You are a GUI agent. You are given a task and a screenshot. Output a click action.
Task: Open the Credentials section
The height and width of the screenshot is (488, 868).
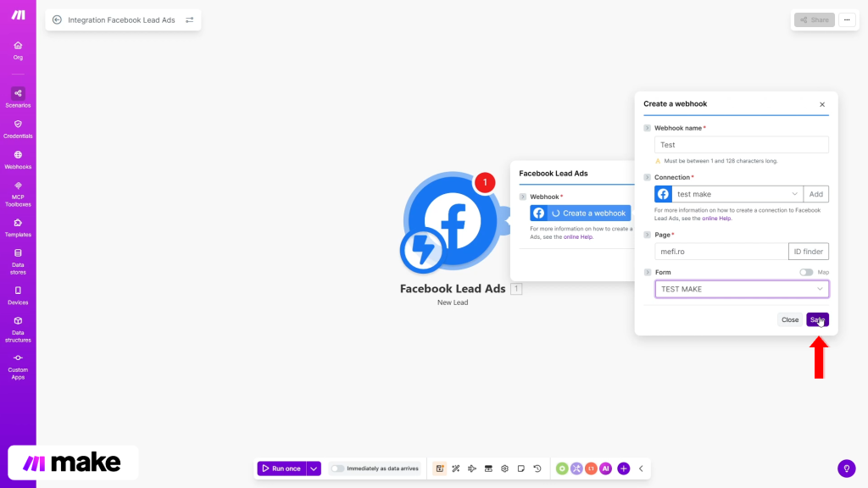tap(18, 129)
